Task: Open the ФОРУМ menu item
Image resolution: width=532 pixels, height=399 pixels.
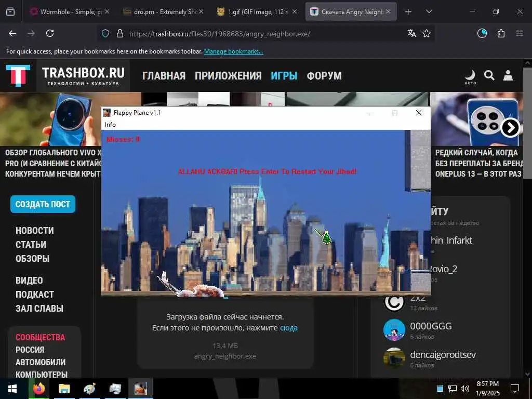Action: coord(324,76)
